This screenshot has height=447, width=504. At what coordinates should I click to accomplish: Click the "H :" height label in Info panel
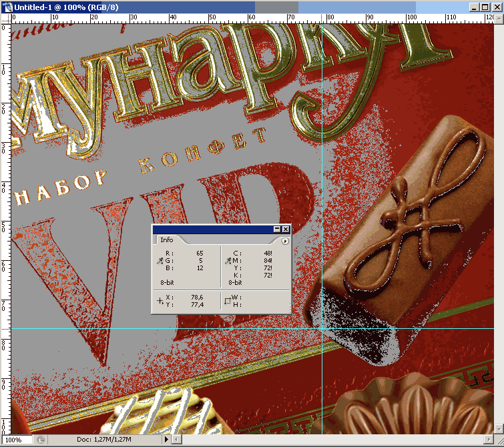(237, 305)
